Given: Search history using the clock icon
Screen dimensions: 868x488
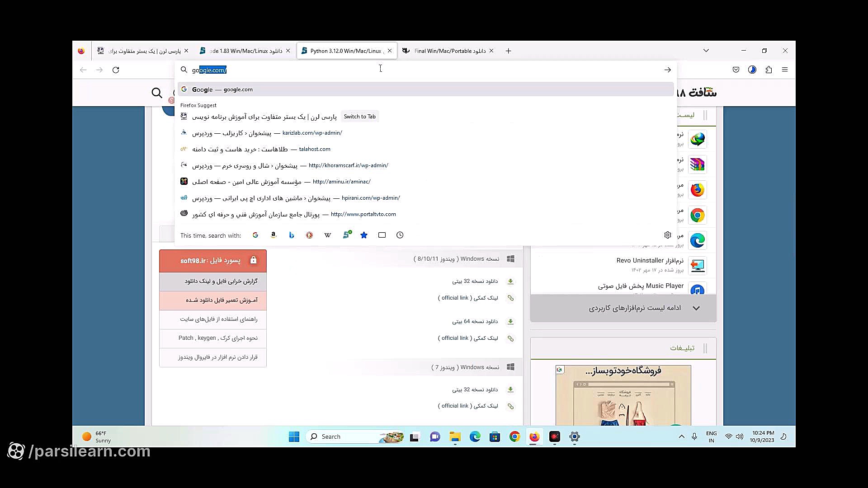Looking at the screenshot, I should tap(400, 235).
